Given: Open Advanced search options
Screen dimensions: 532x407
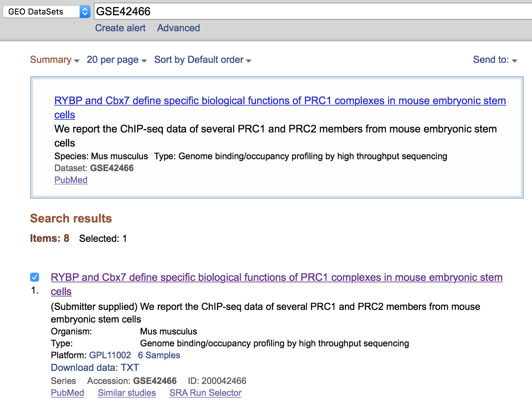Looking at the screenshot, I should 178,28.
